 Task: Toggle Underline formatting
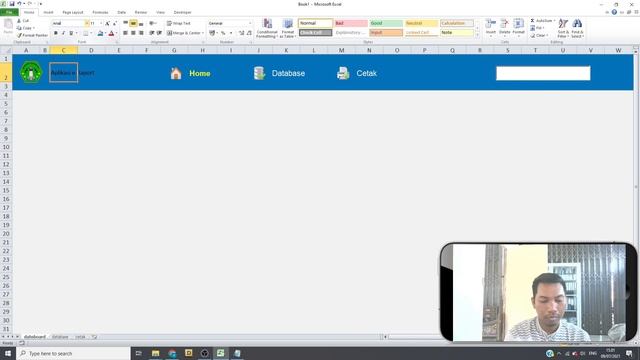tap(71, 33)
